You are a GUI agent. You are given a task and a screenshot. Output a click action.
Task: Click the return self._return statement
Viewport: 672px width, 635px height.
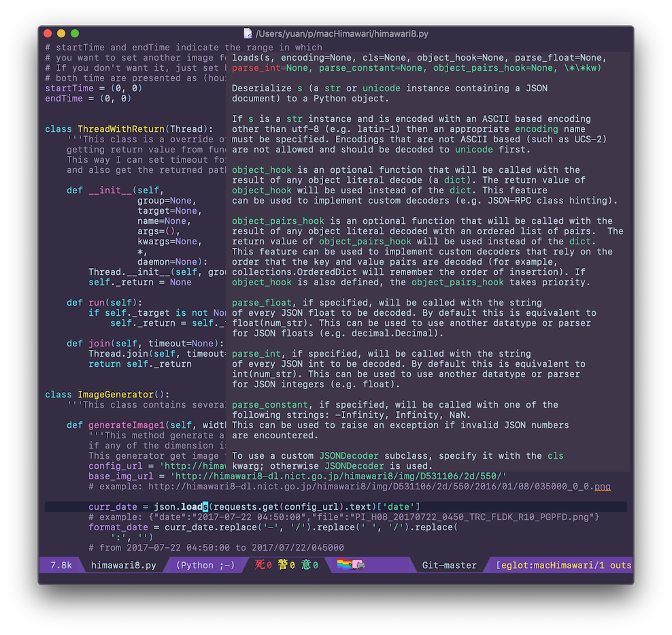tap(139, 364)
